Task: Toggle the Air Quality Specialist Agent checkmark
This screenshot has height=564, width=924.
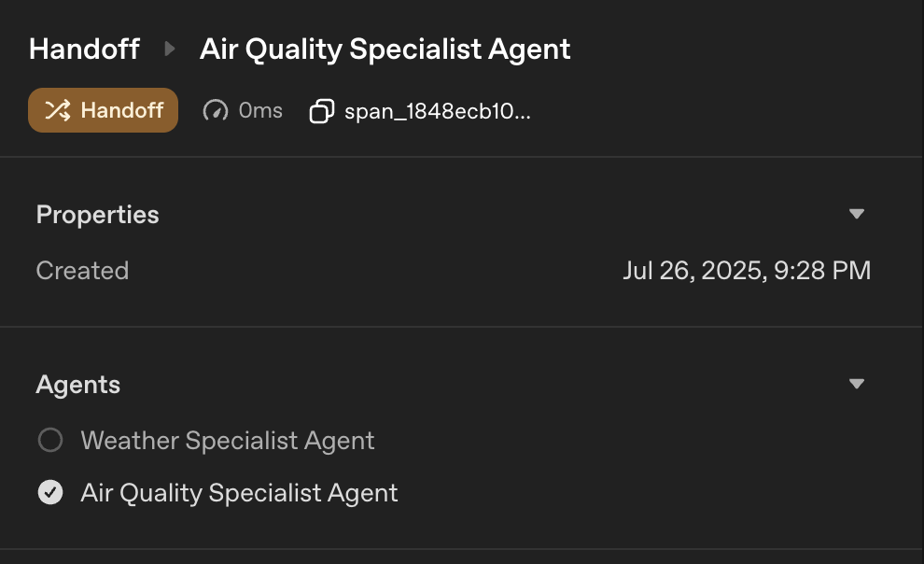Action: point(50,492)
